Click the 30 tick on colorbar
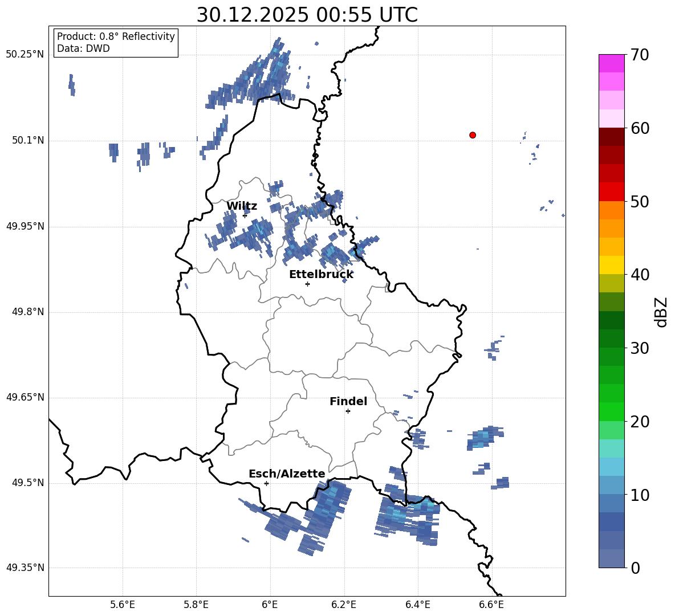Screen dimensions: 675x616 [639, 348]
